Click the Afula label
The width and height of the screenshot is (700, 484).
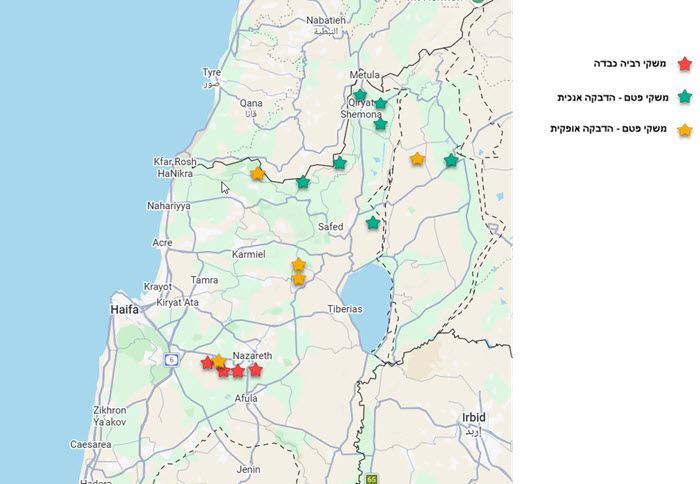pyautogui.click(x=246, y=398)
